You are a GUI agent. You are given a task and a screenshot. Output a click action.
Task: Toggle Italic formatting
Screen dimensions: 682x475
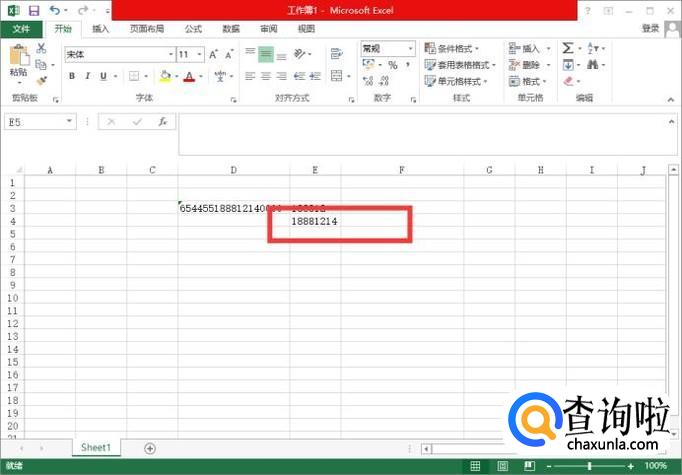(x=87, y=76)
